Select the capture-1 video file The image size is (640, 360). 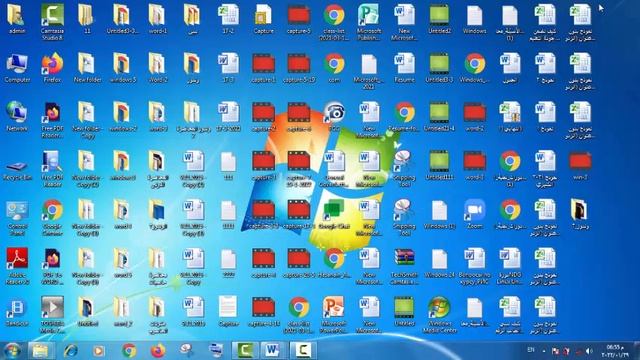[x=263, y=68]
